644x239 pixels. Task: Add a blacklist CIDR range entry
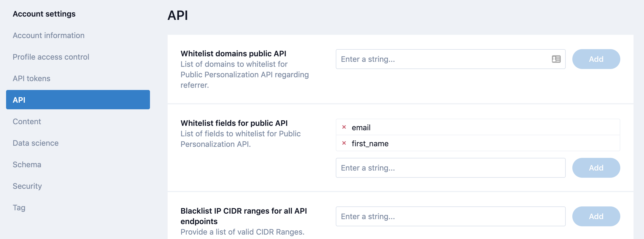tap(596, 216)
